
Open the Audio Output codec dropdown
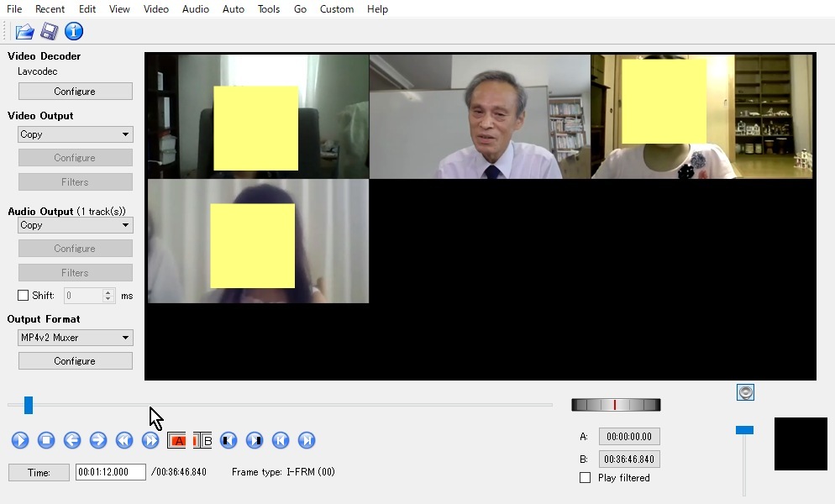tap(75, 225)
